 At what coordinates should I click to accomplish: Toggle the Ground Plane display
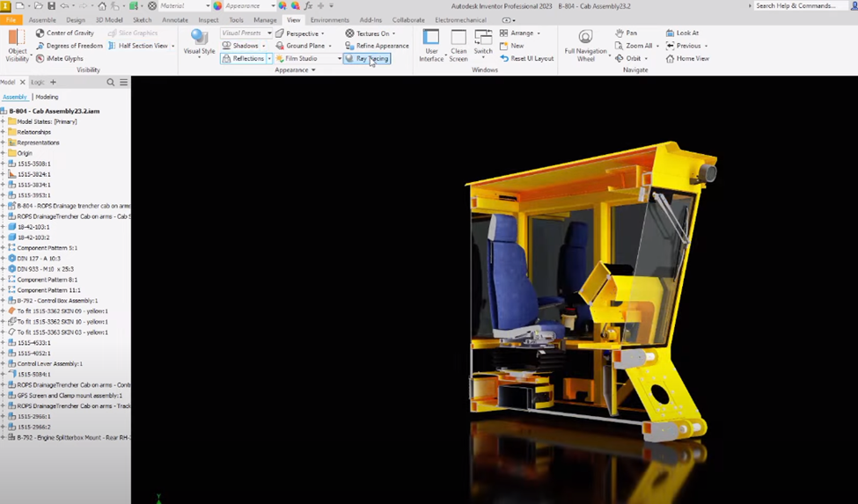click(x=300, y=46)
